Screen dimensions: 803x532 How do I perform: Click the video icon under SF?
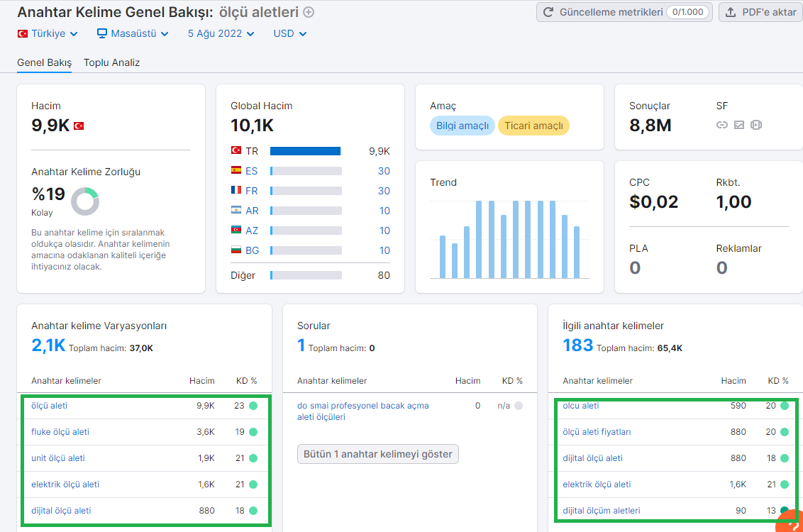coord(756,125)
